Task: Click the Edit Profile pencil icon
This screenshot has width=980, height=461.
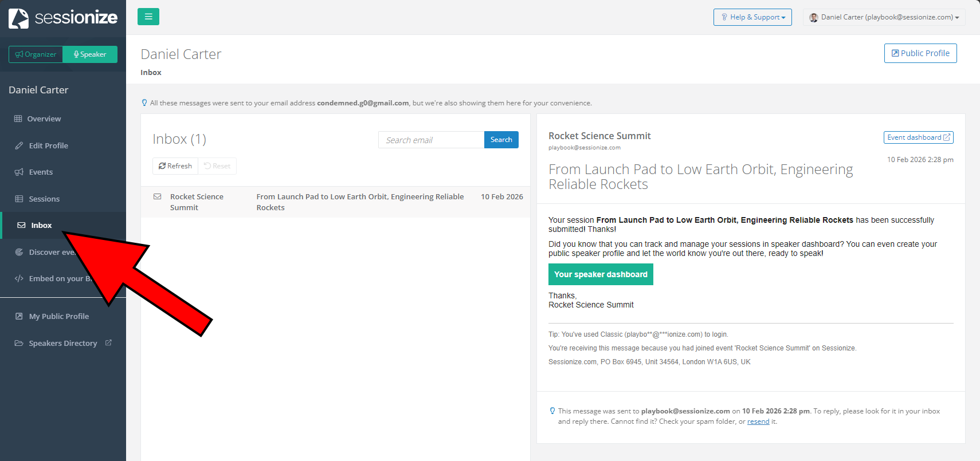Action: click(x=19, y=145)
